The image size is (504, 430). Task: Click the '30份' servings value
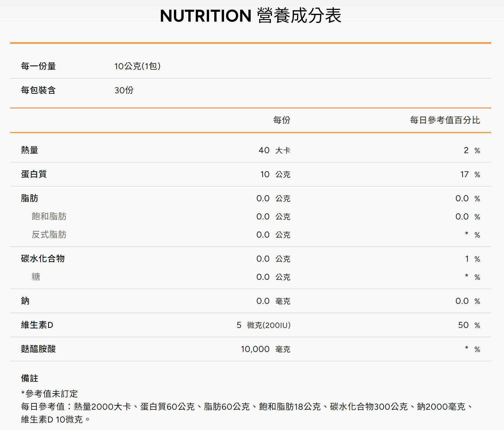tap(124, 90)
